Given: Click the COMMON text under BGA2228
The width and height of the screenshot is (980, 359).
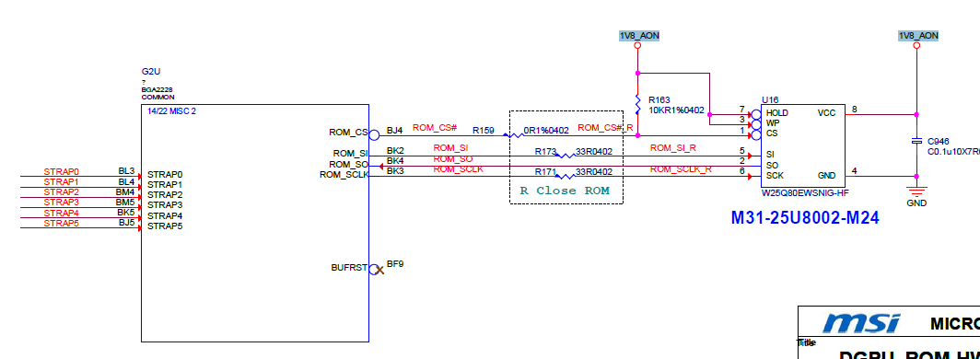Looking at the screenshot, I should click(x=157, y=98).
